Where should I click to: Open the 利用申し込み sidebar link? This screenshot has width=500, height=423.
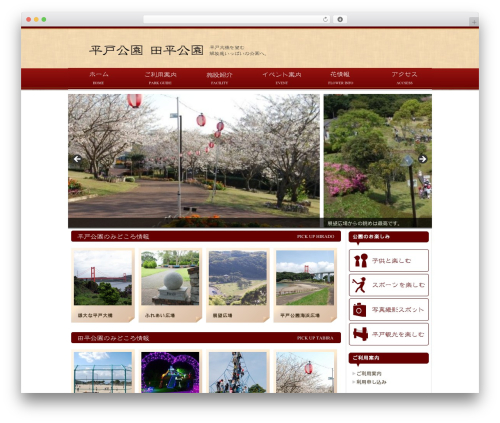pyautogui.click(x=371, y=382)
